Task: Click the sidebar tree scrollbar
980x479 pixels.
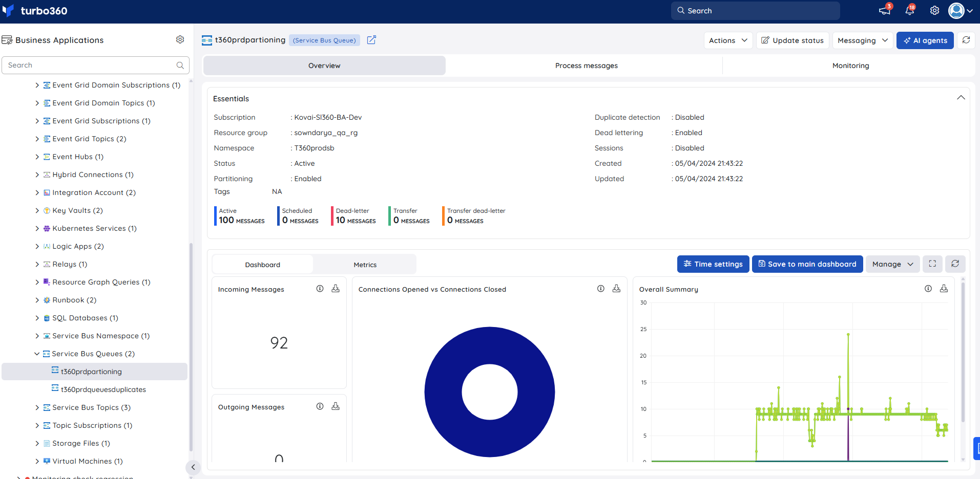Action: (191, 346)
